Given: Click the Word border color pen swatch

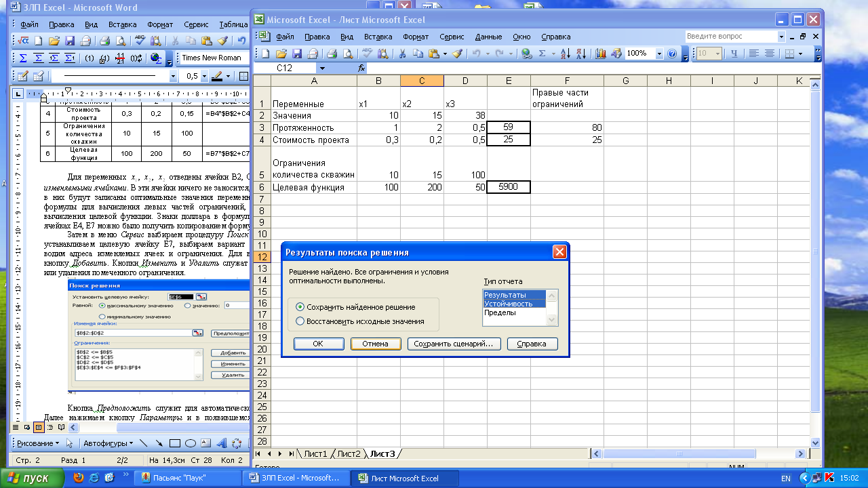Looking at the screenshot, I should (x=218, y=76).
